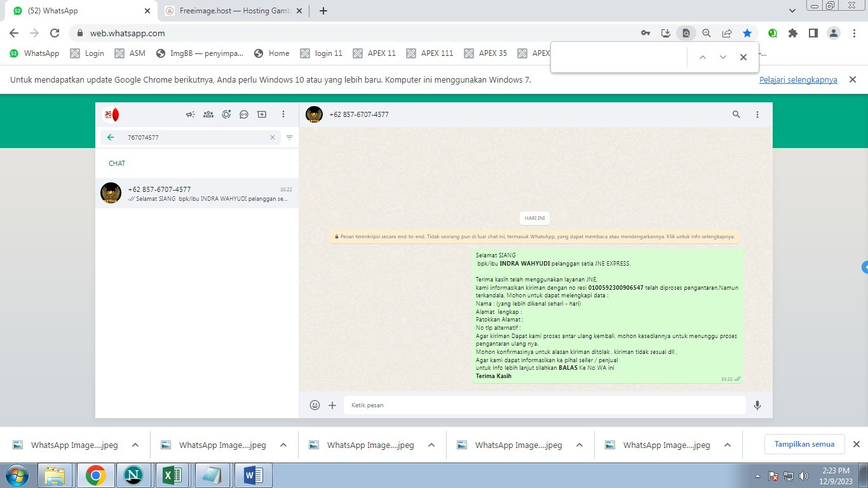This screenshot has width=868, height=488.
Task: Open a new browser tab
Action: click(323, 11)
